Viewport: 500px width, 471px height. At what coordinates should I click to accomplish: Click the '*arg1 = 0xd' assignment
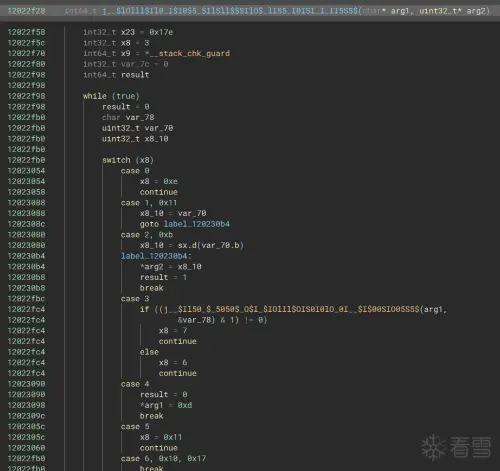coord(166,405)
